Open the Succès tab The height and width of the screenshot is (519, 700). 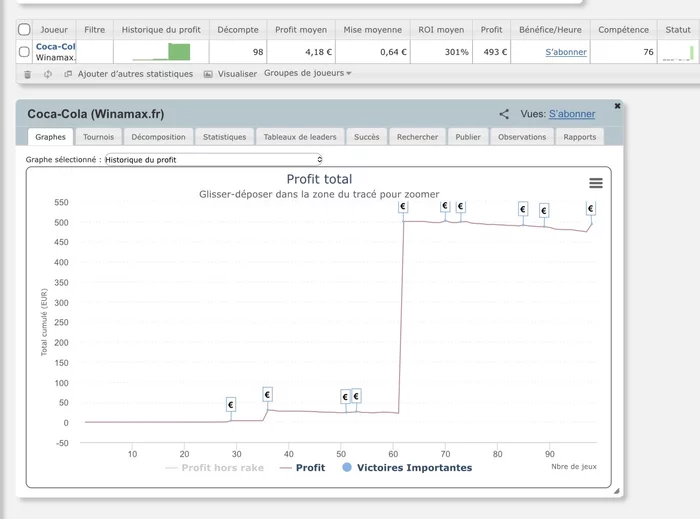(x=367, y=137)
